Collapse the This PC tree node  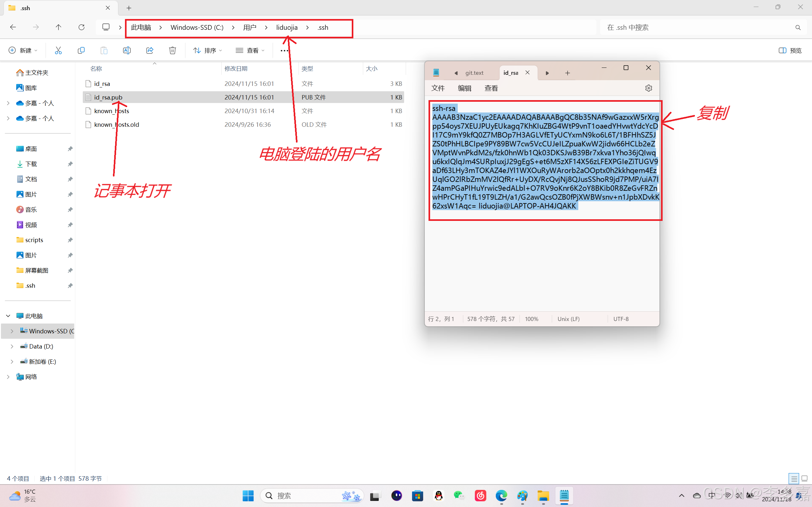click(x=8, y=316)
